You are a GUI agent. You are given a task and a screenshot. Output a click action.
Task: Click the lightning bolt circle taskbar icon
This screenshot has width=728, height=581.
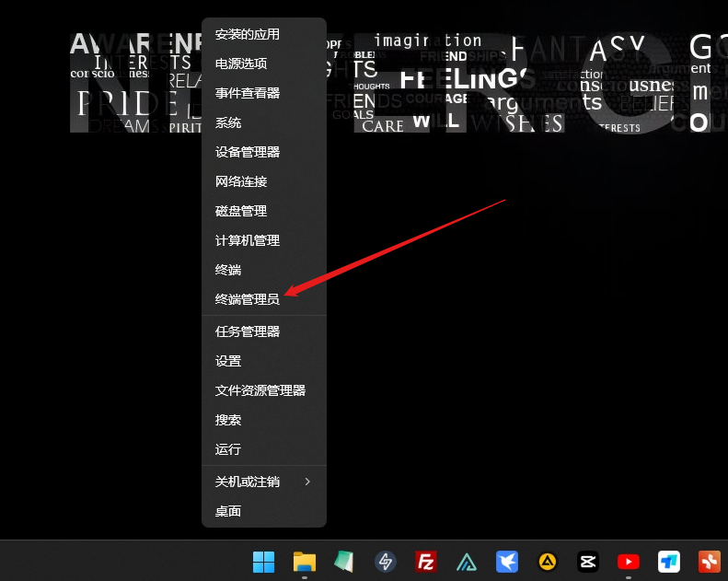click(x=385, y=561)
